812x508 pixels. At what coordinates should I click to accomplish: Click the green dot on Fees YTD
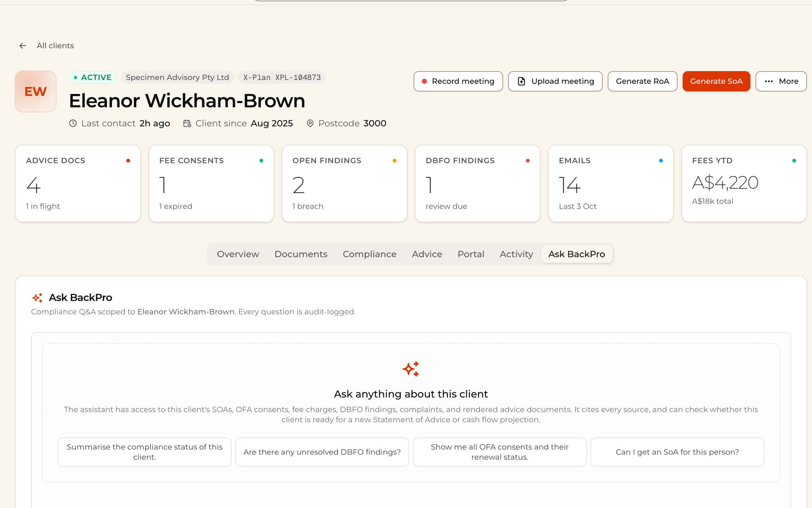point(794,161)
